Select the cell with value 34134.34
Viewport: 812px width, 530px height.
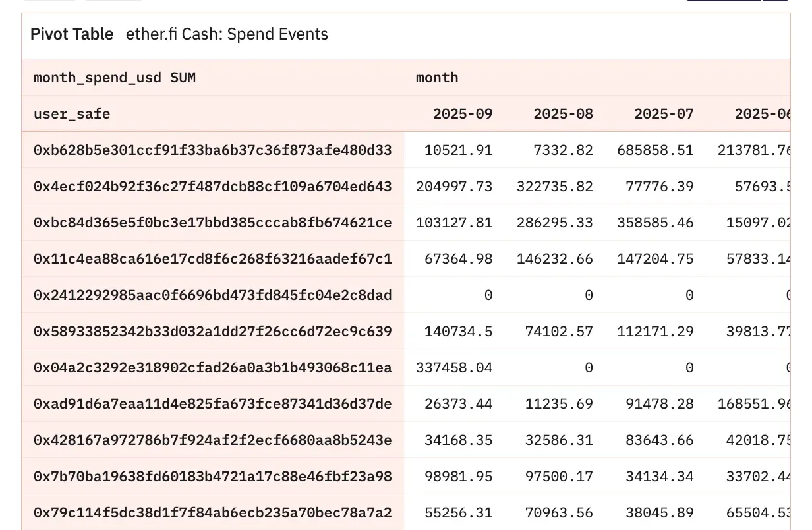pos(660,477)
